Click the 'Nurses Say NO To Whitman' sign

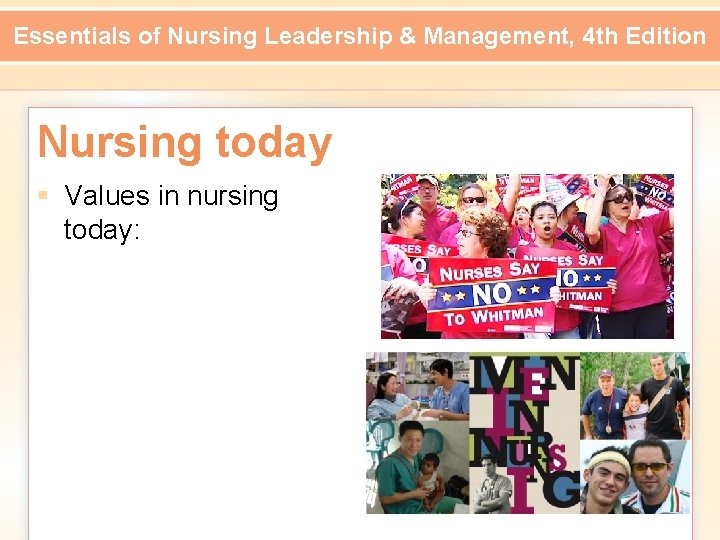click(x=491, y=295)
